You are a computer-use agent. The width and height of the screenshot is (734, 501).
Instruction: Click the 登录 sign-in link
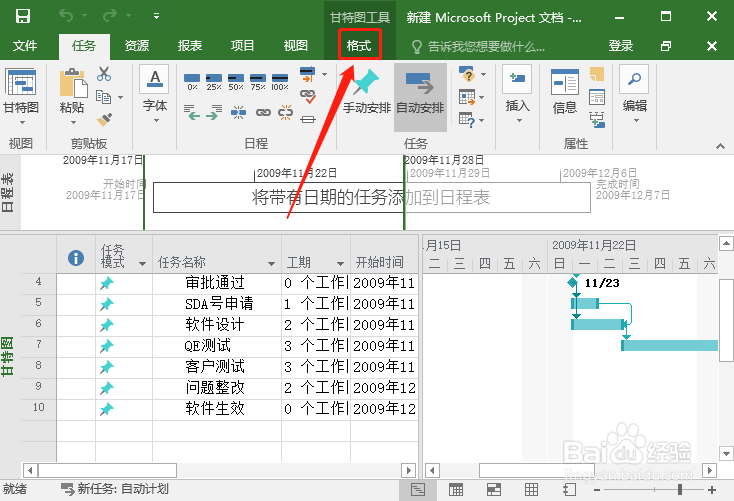pos(620,46)
